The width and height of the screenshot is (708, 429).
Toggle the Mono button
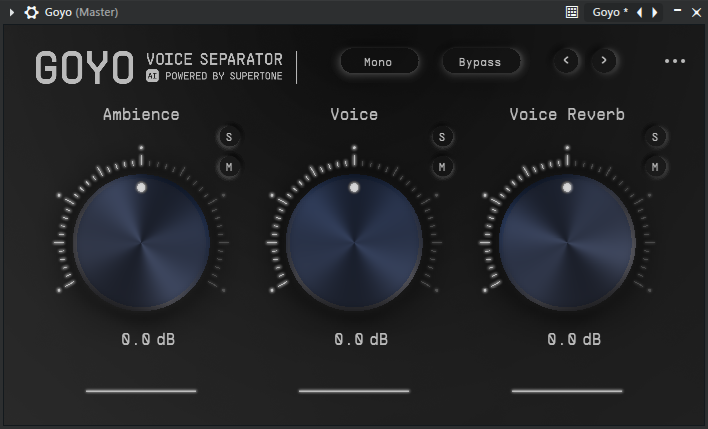click(x=378, y=62)
